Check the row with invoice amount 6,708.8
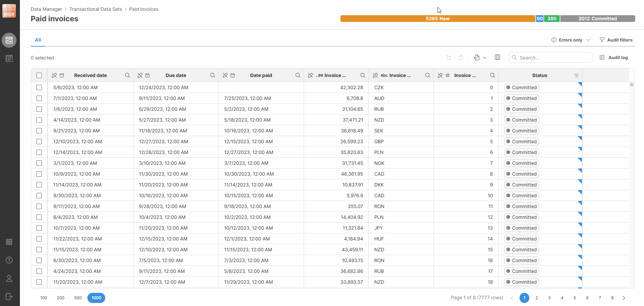 point(39,98)
